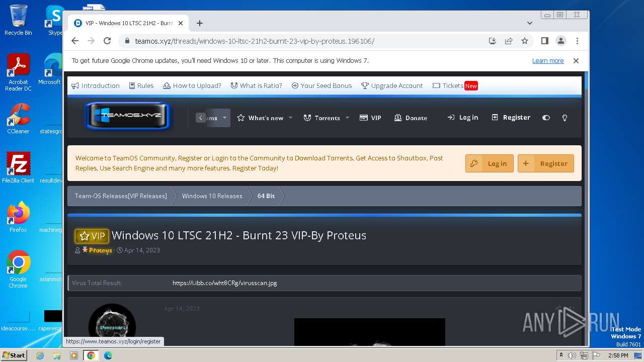The image size is (644, 362).
Task: Open Google Chrome desktop icon
Action: click(18, 269)
